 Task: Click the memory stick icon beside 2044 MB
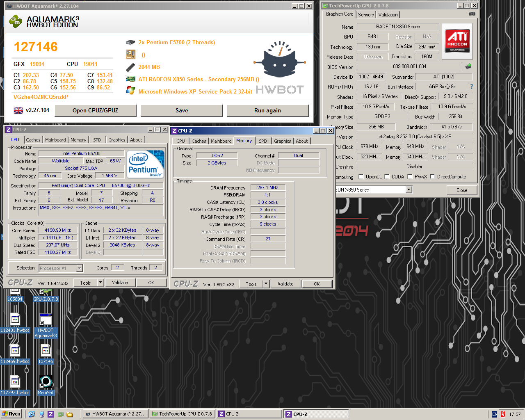coord(130,67)
